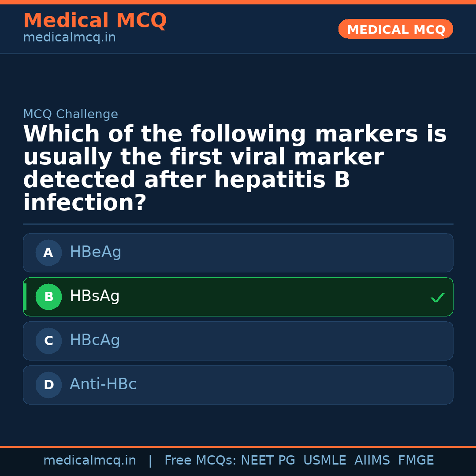476x476 pixels.
Task: Open medicalmcq.in link under header title
Action: click(x=69, y=38)
